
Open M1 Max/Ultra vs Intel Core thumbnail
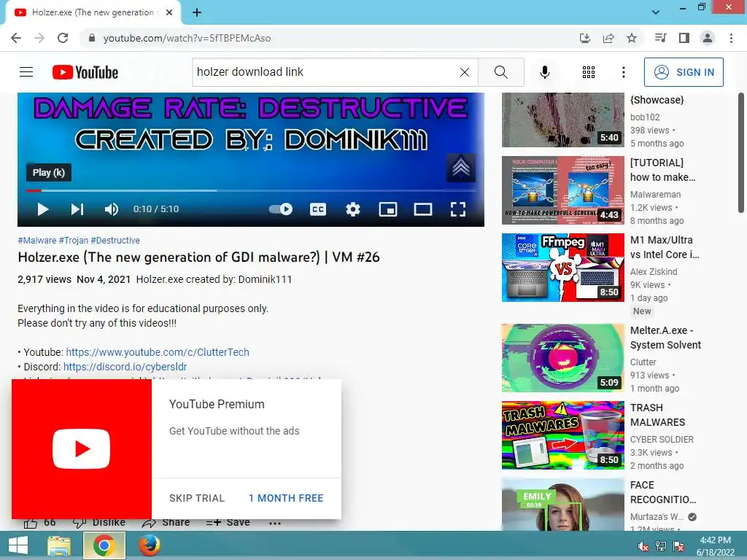coord(562,268)
